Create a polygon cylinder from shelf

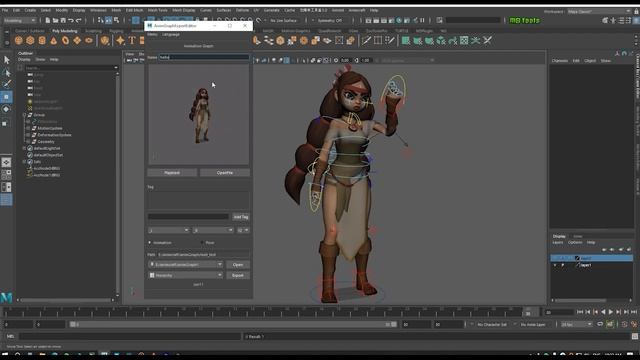(42, 40)
